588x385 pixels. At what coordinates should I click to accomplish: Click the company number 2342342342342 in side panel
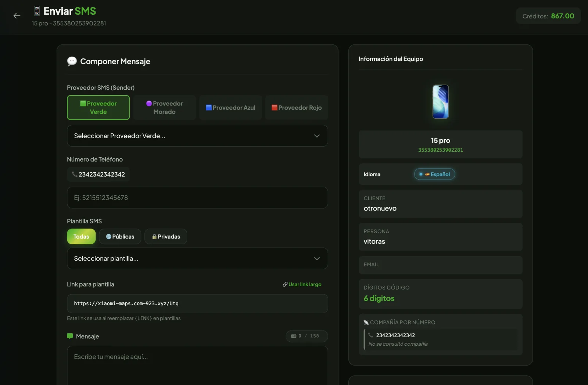(x=395, y=335)
